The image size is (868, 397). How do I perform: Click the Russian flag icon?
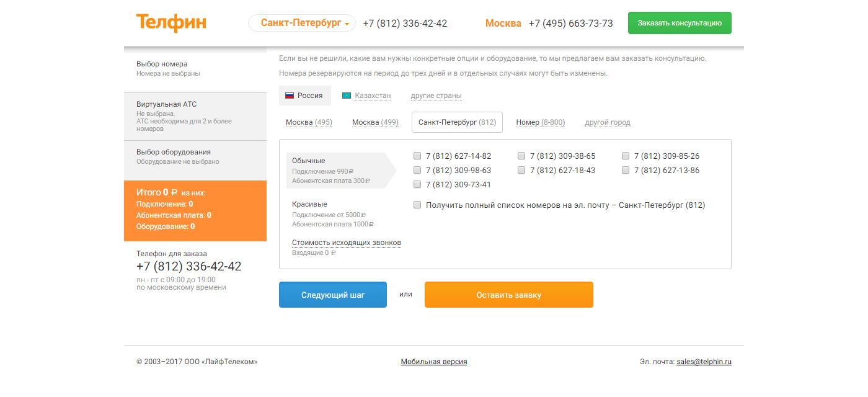(289, 96)
